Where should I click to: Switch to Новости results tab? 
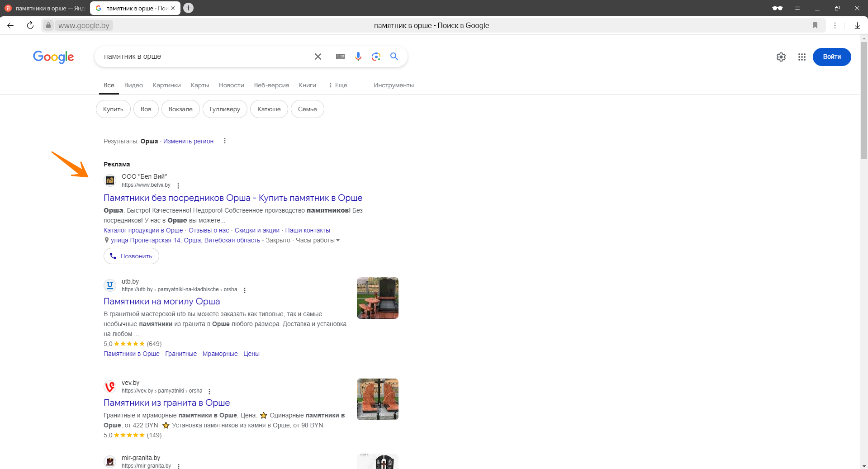pyautogui.click(x=232, y=85)
